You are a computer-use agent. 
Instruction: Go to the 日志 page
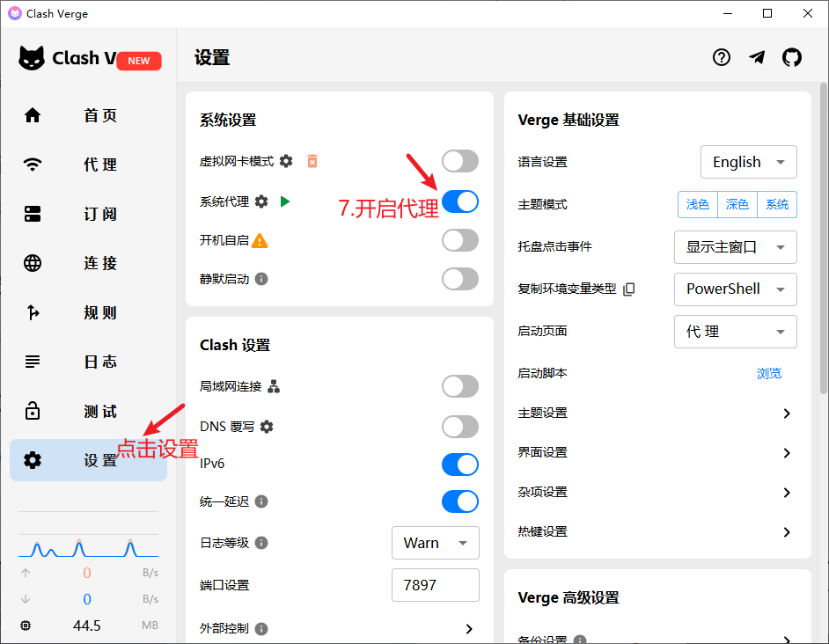[x=88, y=362]
